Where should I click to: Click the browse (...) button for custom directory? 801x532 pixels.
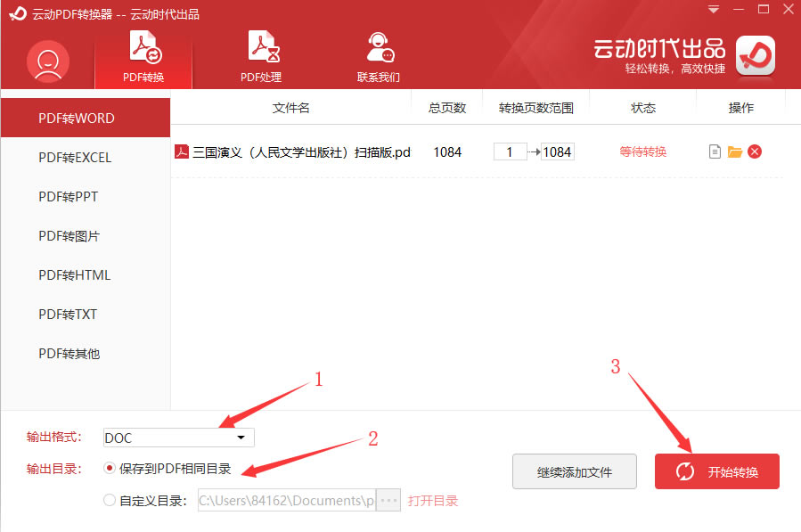[388, 500]
